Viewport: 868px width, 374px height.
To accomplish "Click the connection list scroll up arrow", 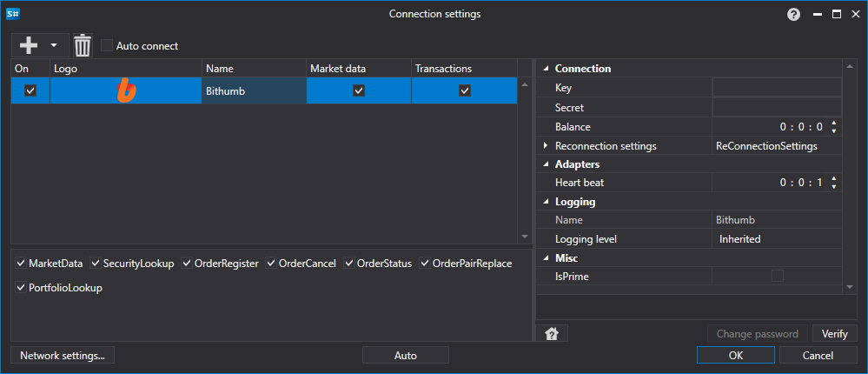I will click(525, 84).
